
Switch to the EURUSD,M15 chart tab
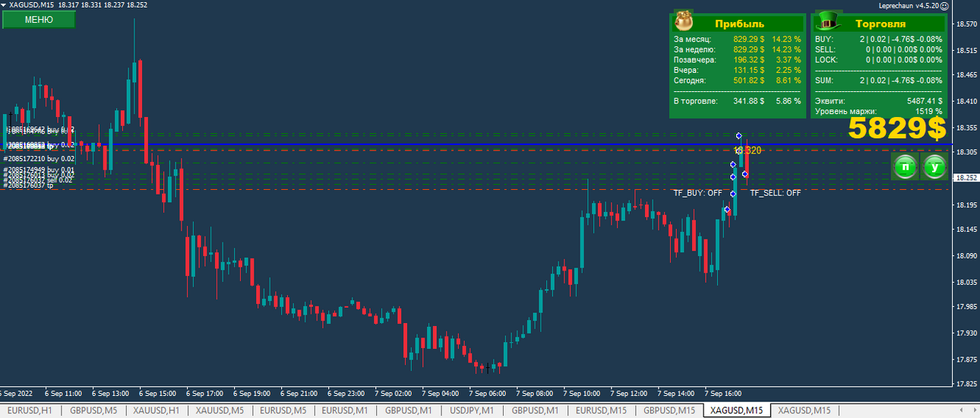pos(600,410)
